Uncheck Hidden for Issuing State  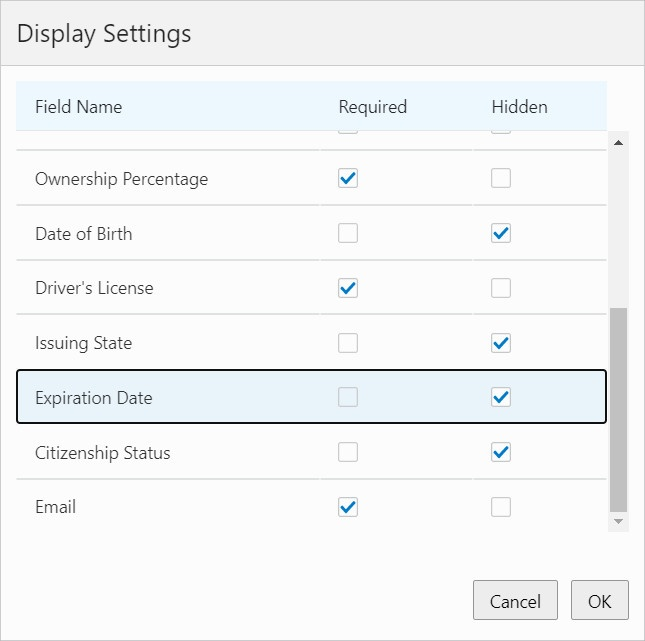[501, 343]
